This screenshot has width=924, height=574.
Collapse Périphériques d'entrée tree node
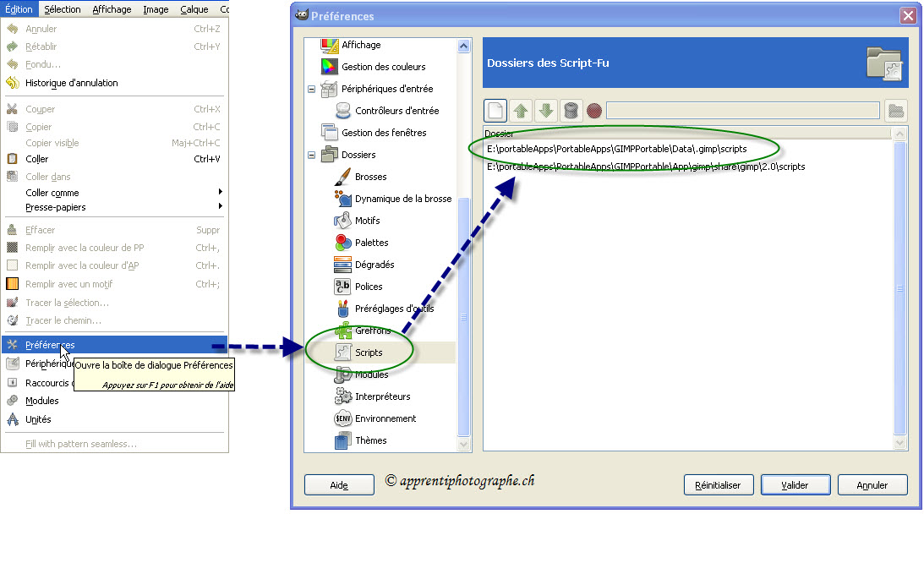click(312, 90)
